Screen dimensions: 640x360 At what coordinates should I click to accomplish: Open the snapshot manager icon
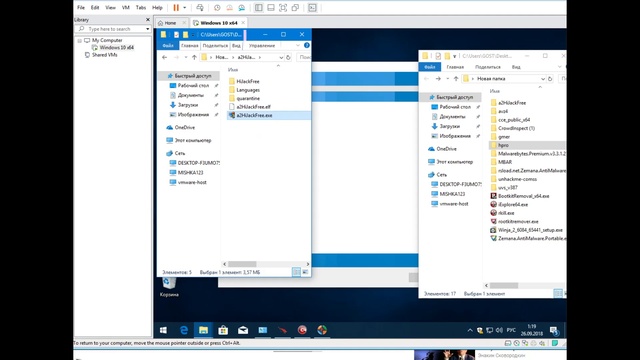coord(242,7)
